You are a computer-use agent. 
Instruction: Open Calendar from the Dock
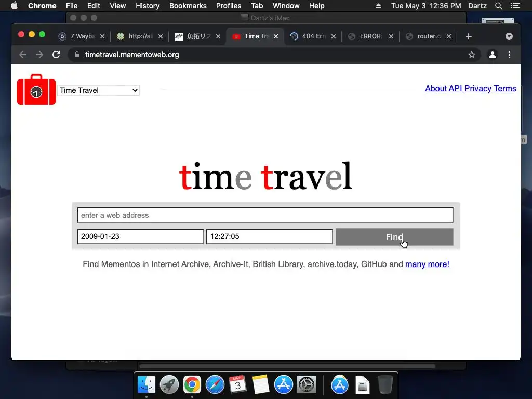click(238, 385)
